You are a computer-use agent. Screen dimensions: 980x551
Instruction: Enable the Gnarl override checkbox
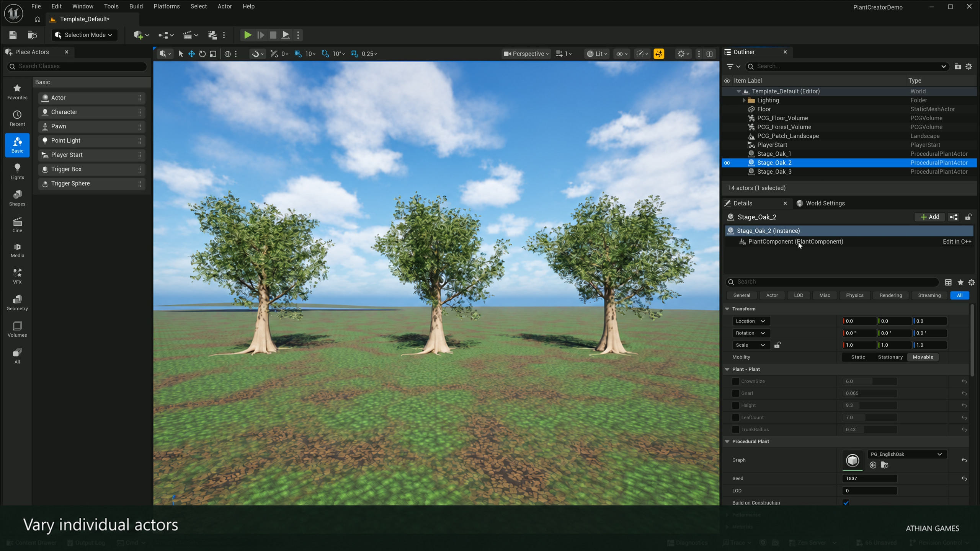(735, 393)
